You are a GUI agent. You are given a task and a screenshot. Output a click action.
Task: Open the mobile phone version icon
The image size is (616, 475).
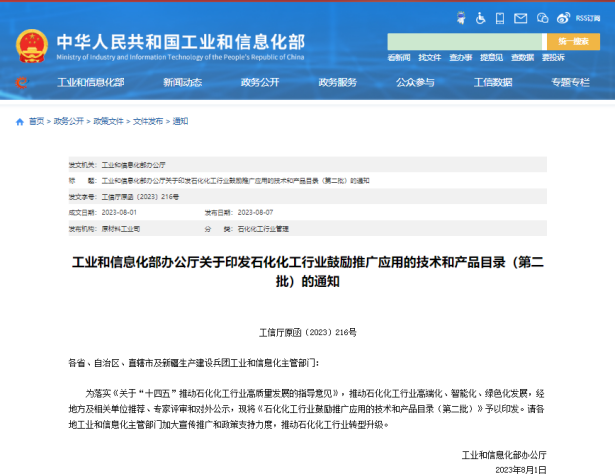tap(500, 18)
